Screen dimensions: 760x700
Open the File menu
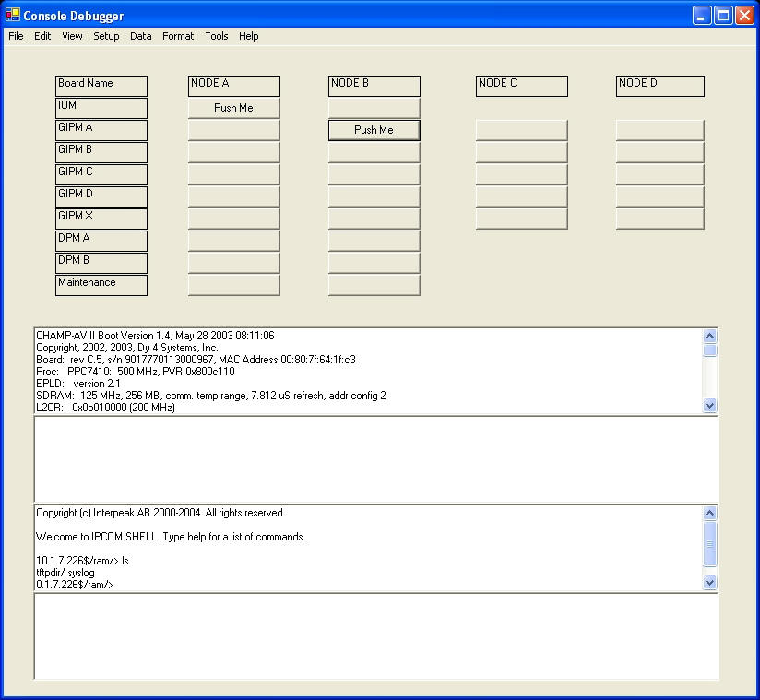click(16, 36)
